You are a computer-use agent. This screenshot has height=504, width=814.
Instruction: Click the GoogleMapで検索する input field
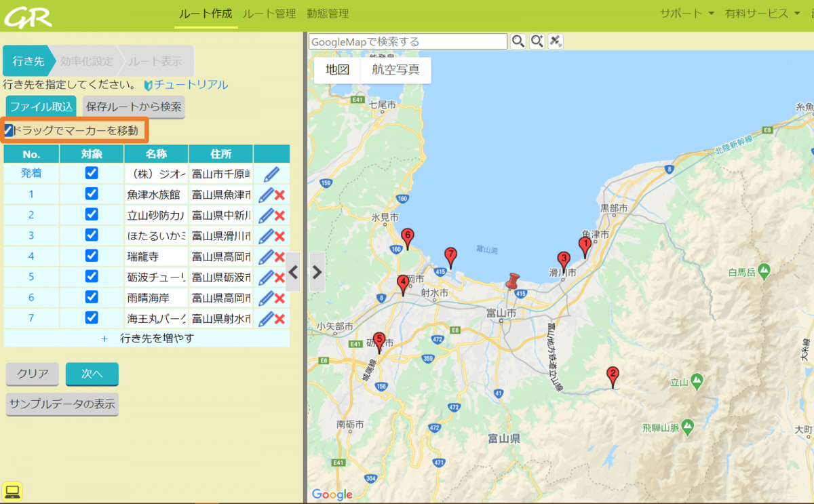coord(408,41)
